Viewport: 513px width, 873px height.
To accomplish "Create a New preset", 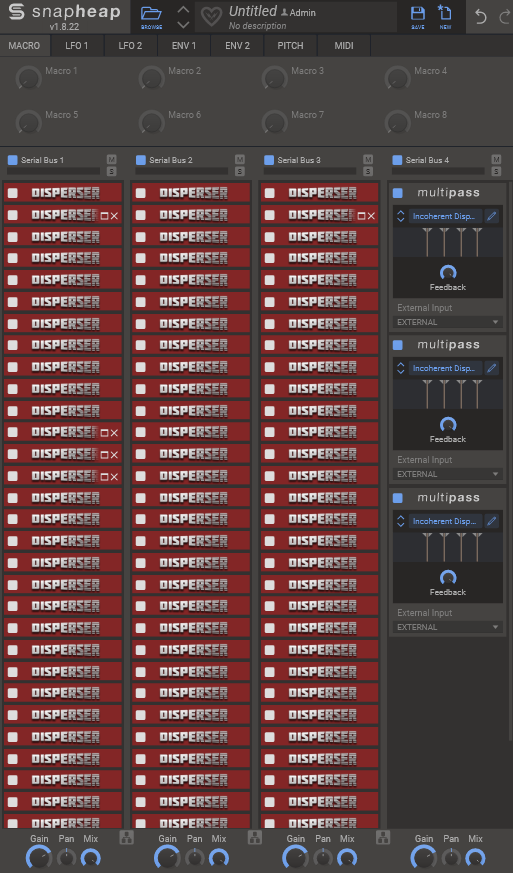I will [445, 16].
